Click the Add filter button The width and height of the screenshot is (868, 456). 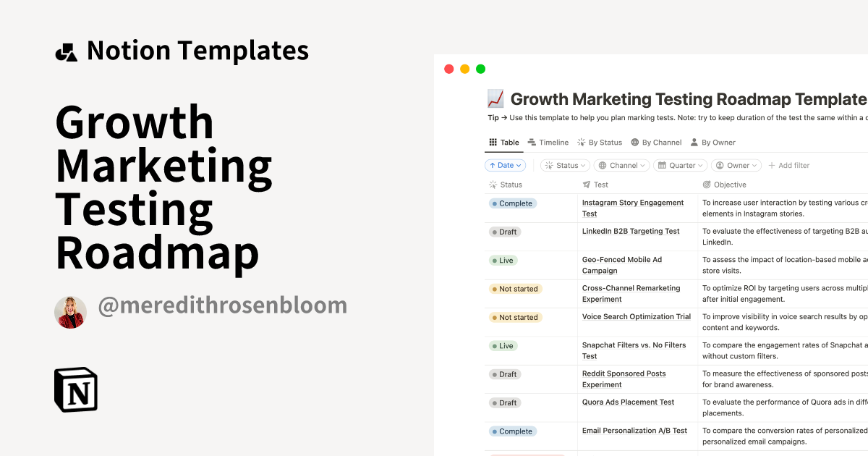788,165
